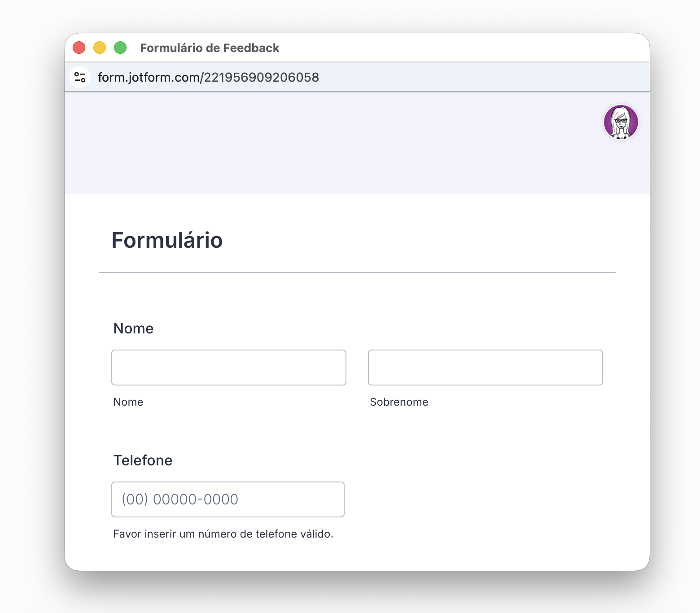Focus the Telefone number input field
Image resolution: width=700 pixels, height=613 pixels.
click(227, 499)
